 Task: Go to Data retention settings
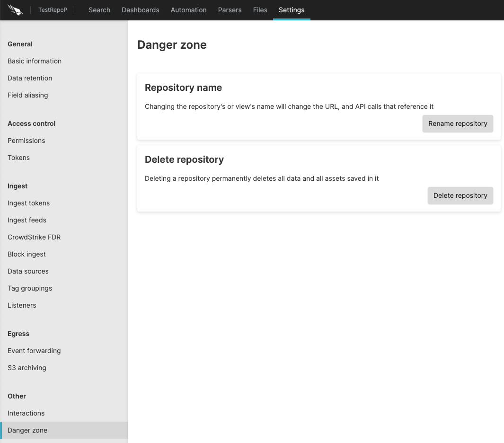coord(30,78)
